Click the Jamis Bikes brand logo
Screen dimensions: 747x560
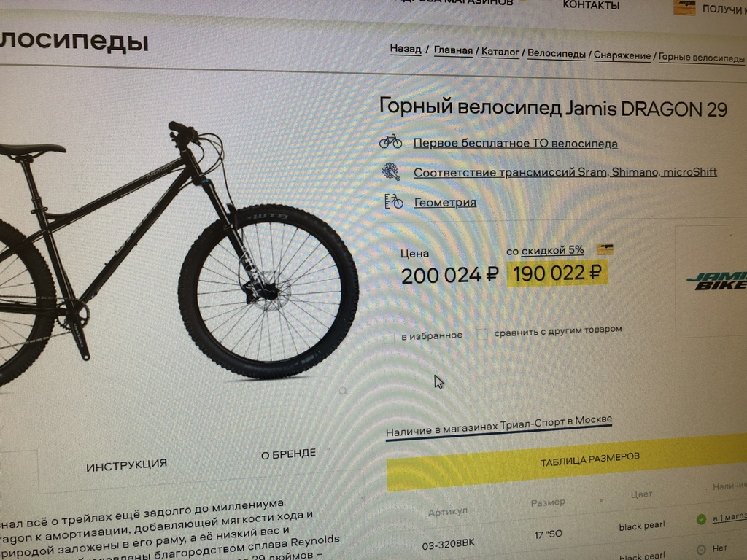coord(717,281)
